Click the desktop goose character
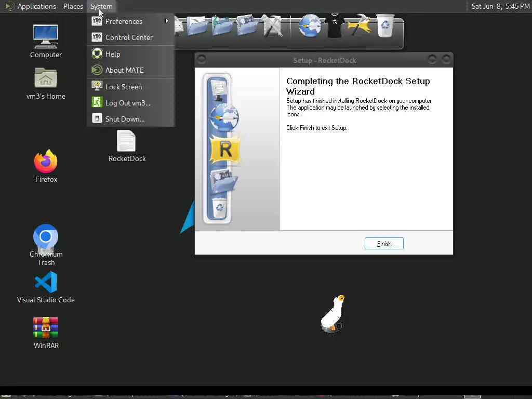Image resolution: width=532 pixels, height=399 pixels. coord(333,313)
